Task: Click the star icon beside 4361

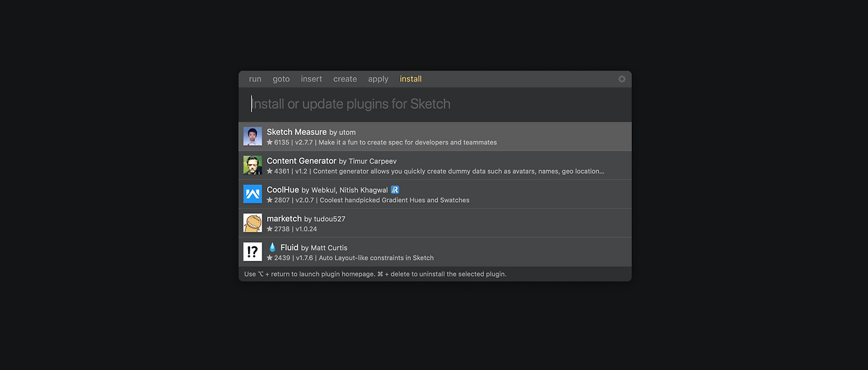Action: tap(270, 171)
